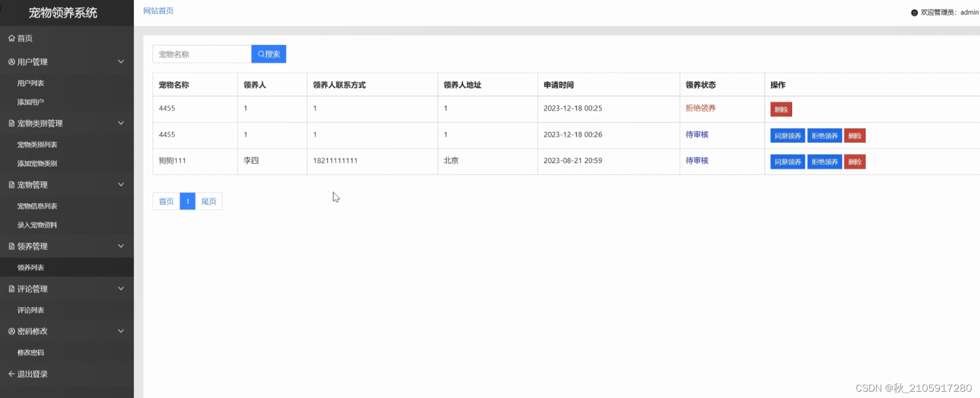Click the back arrow icon beside 退出登录

[12, 373]
